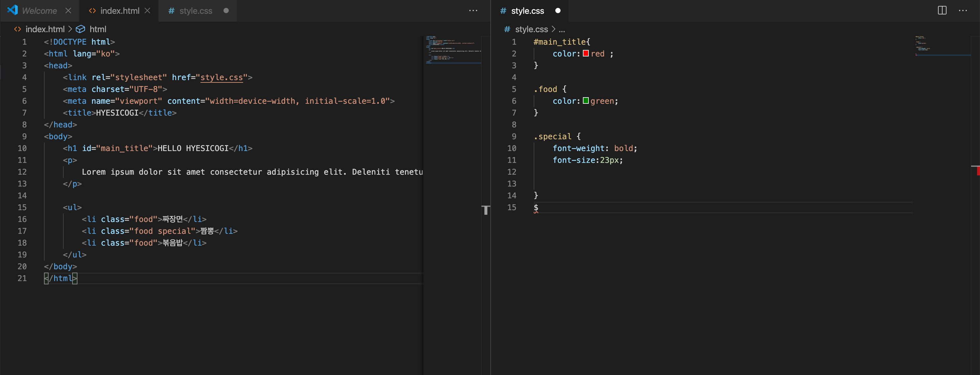Click unsaved dot on left style.css tab
Image resolution: width=980 pixels, height=375 pixels.
pyautogui.click(x=226, y=11)
